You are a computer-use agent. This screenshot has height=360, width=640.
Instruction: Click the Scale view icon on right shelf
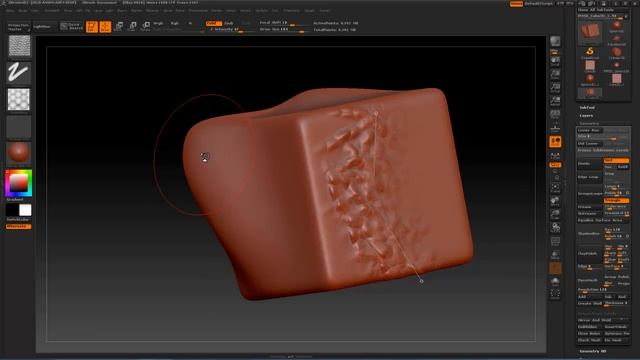click(x=555, y=214)
